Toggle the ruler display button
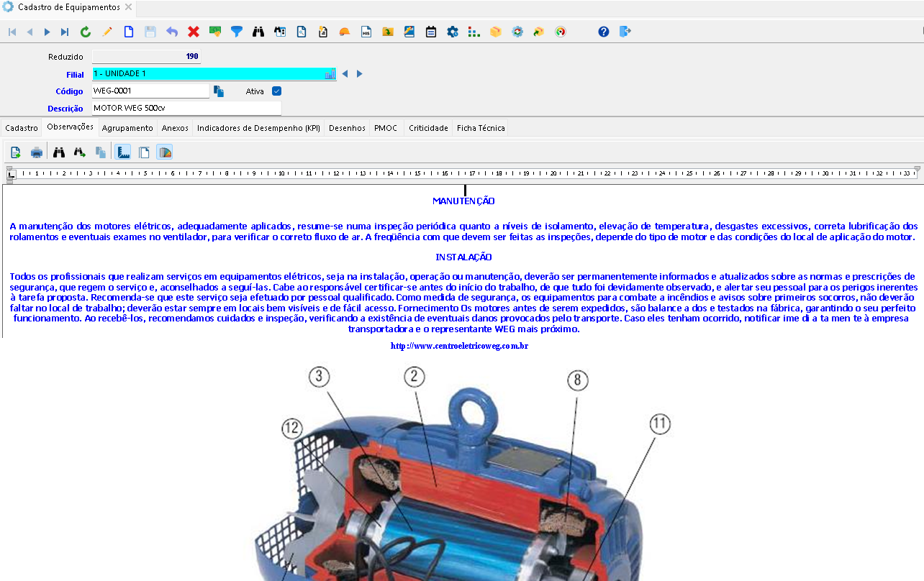The image size is (924, 581). coord(123,152)
